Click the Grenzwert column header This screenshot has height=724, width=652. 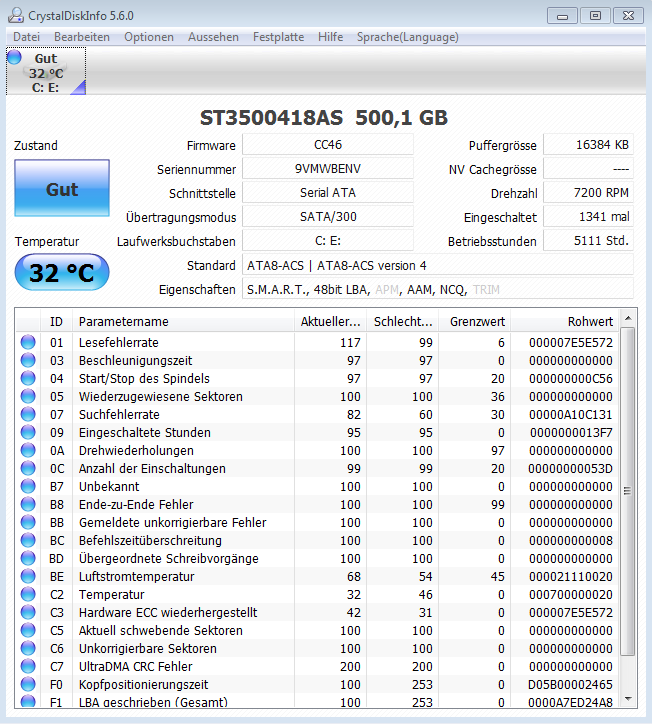[x=475, y=322]
